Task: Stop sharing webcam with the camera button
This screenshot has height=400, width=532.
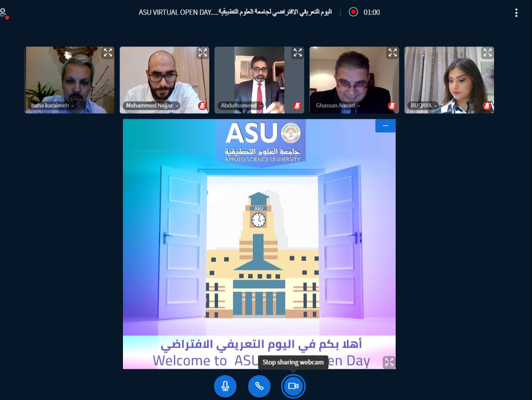Action: [x=293, y=386]
